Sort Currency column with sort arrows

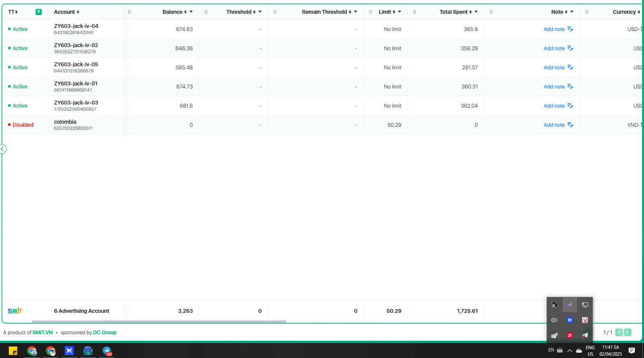coord(639,12)
